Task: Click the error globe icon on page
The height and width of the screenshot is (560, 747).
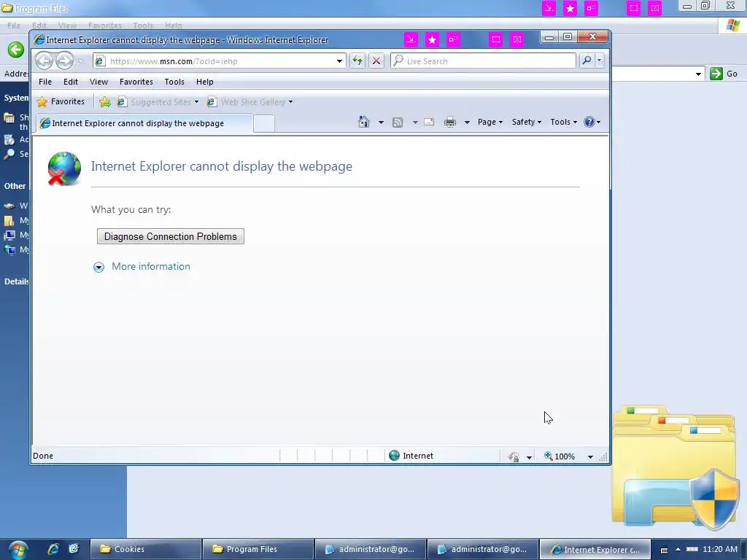Action: click(64, 168)
